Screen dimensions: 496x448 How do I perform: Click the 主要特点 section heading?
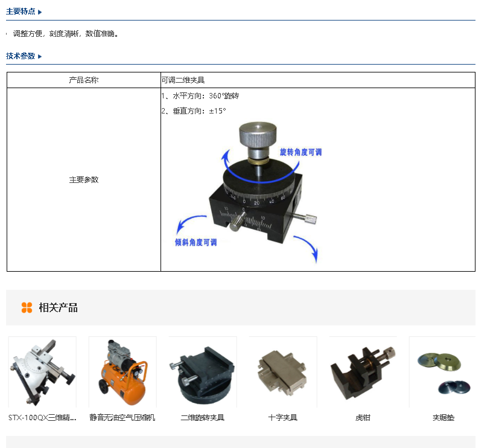click(x=21, y=11)
